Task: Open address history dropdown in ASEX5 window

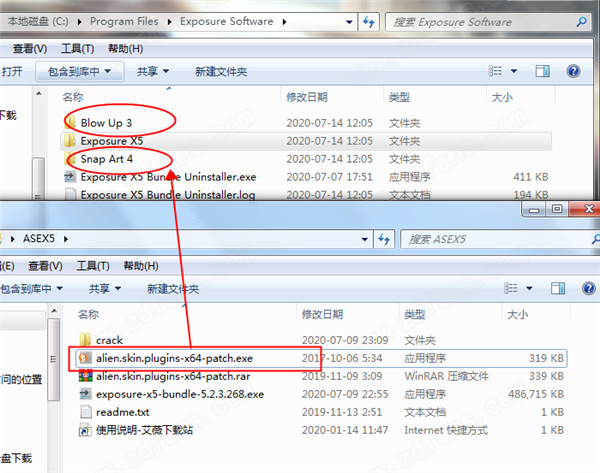Action: (x=365, y=240)
